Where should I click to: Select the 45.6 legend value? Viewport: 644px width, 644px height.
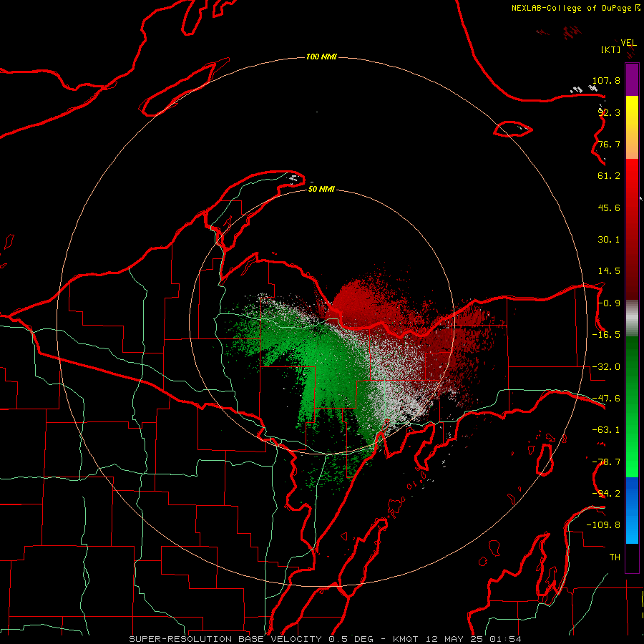609,208
